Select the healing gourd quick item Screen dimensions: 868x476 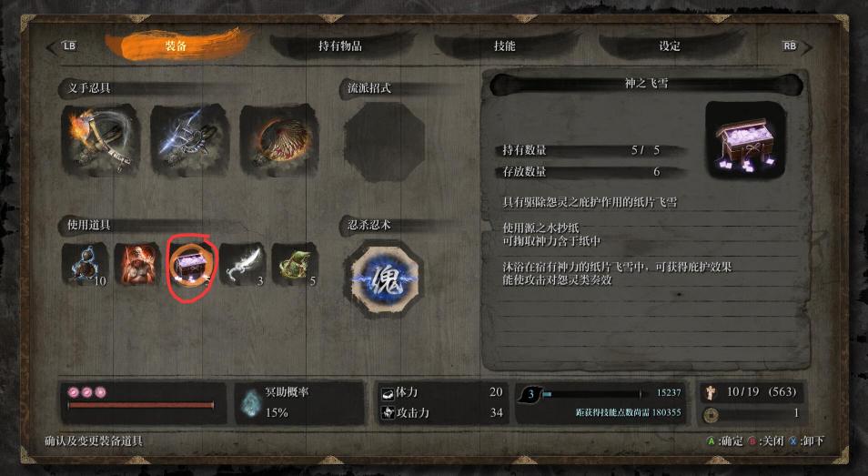click(85, 265)
